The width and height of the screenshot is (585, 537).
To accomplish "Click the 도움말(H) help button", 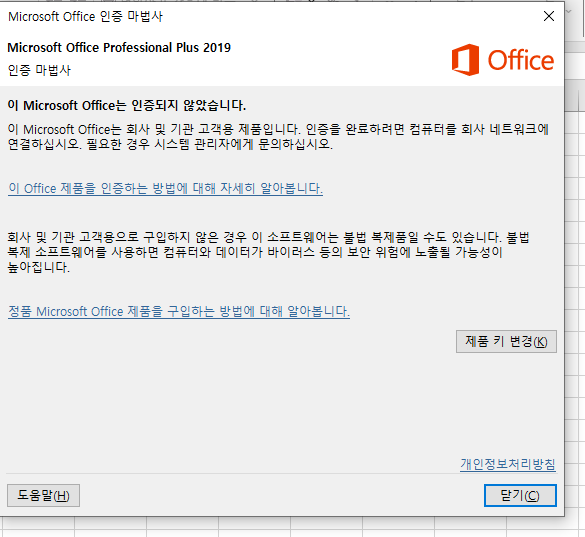I will pos(43,496).
